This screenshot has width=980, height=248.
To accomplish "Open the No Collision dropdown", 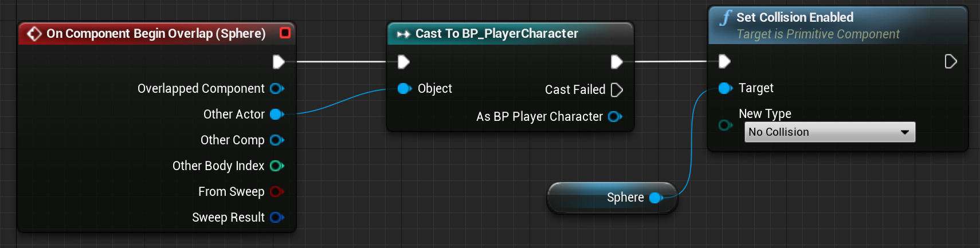I will coord(829,132).
